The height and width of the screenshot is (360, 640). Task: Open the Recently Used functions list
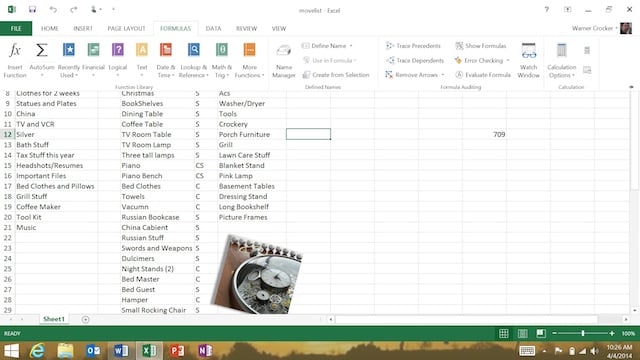pos(69,60)
